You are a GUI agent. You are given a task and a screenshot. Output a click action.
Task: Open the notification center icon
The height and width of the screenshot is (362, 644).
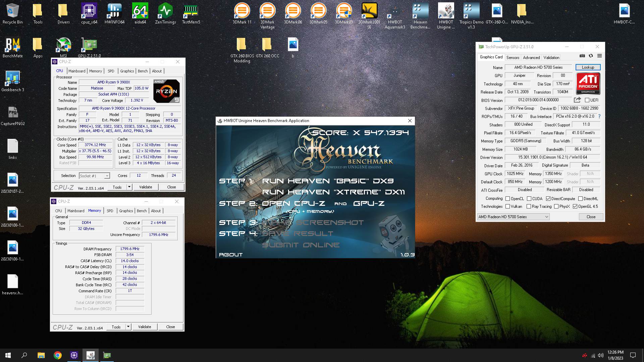(x=633, y=355)
